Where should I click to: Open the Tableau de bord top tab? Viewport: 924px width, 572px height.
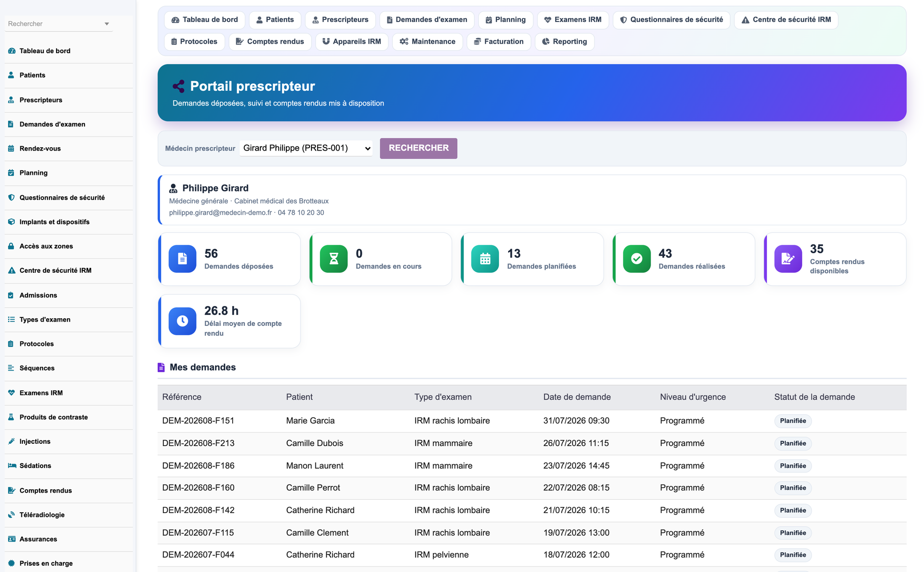[205, 19]
